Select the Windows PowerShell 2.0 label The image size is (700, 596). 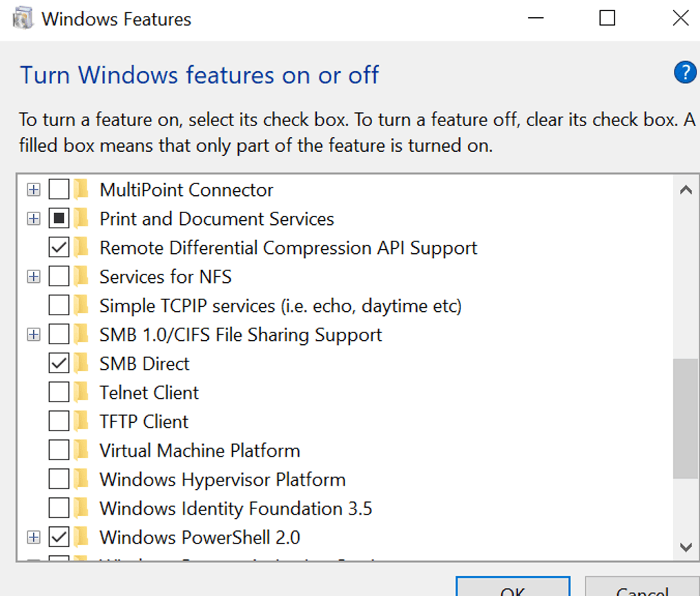200,538
